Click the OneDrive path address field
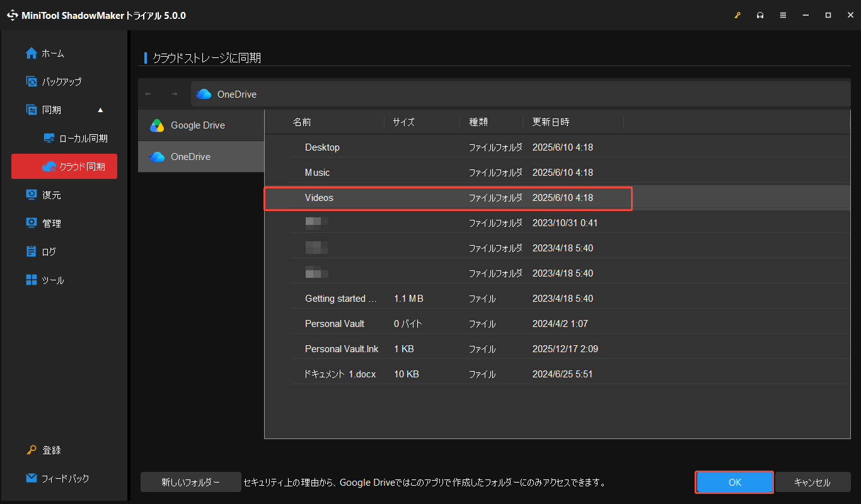861x504 pixels. [521, 94]
